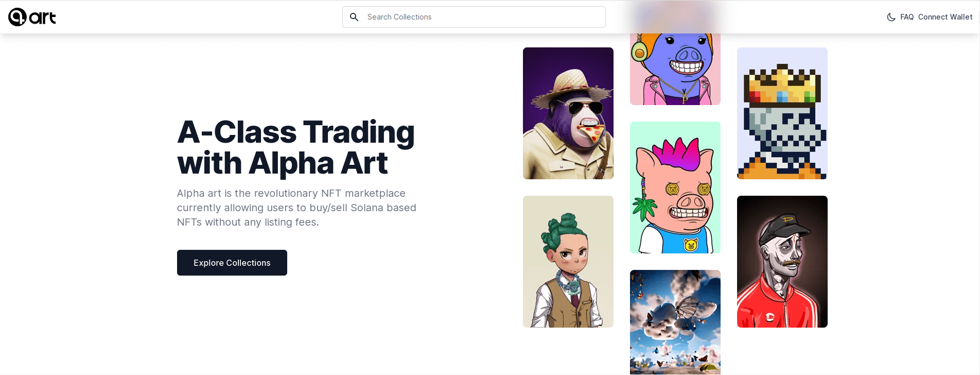View the green-haired character in vest NFT
Viewport: 980px width, 375px height.
[568, 262]
